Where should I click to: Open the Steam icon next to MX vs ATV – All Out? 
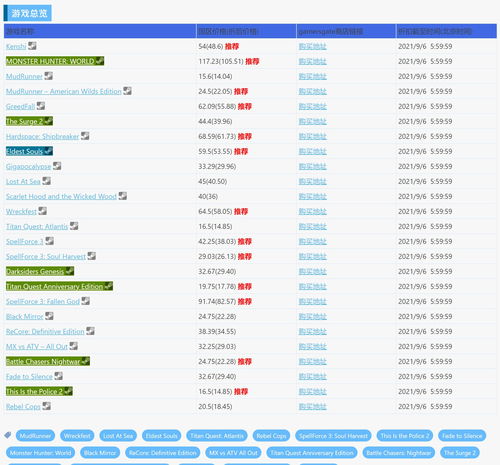pos(74,346)
